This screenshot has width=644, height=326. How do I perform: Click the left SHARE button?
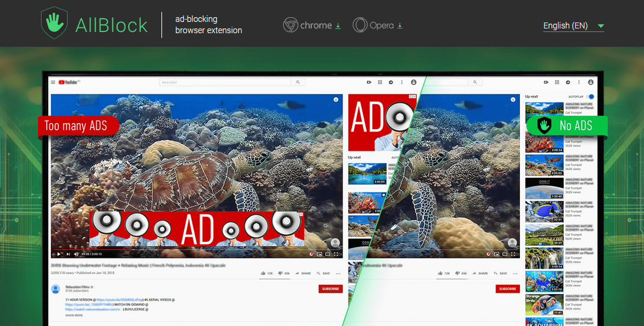point(303,273)
